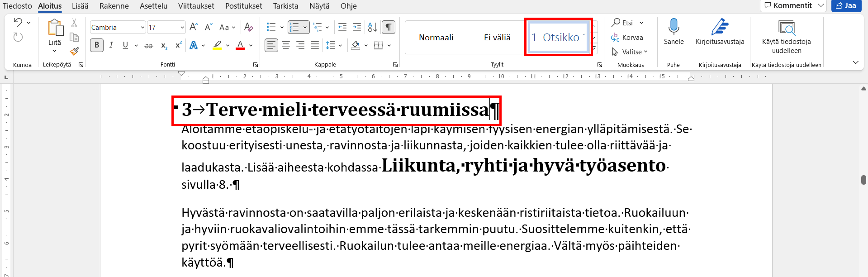Click the blue Jaa share button
This screenshot has width=868, height=277.
point(846,5)
